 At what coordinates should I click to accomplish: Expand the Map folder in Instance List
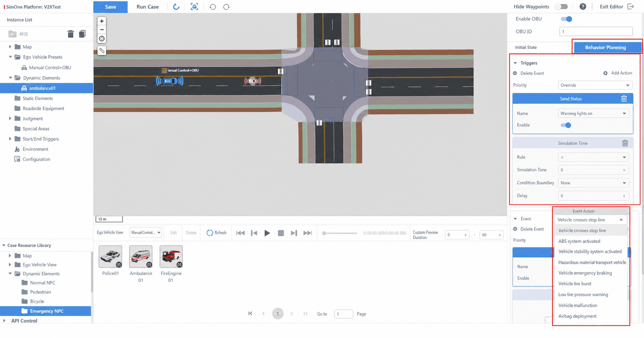(10, 47)
